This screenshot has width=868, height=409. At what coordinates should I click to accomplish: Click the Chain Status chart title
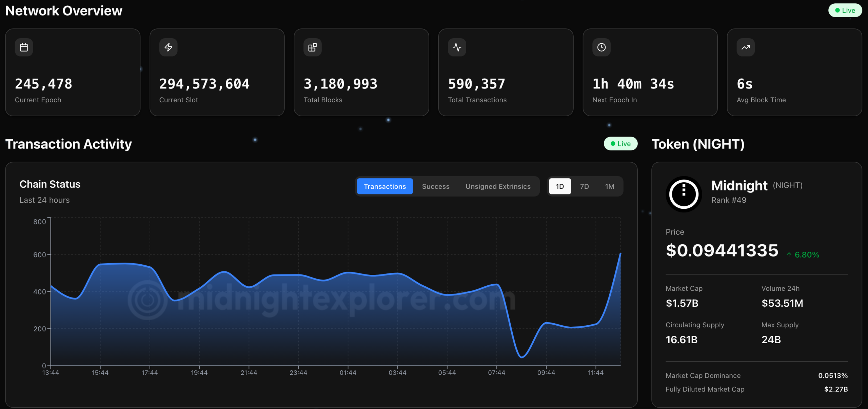50,184
